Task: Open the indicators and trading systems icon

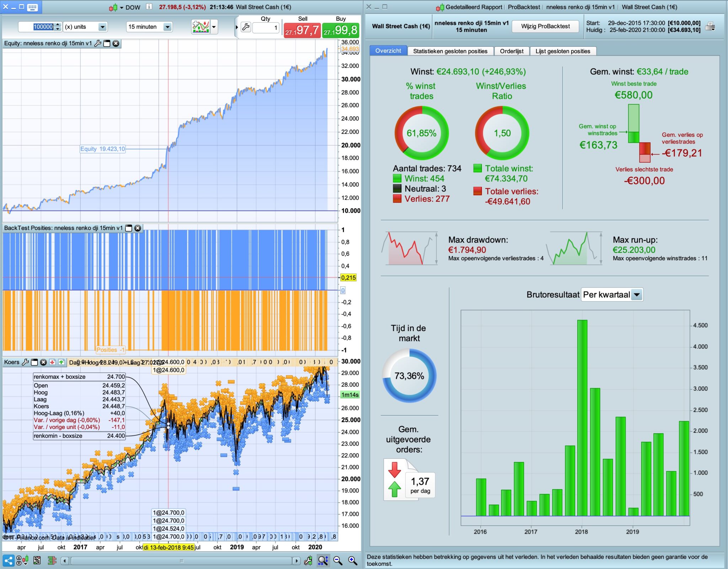Action: 201,27
